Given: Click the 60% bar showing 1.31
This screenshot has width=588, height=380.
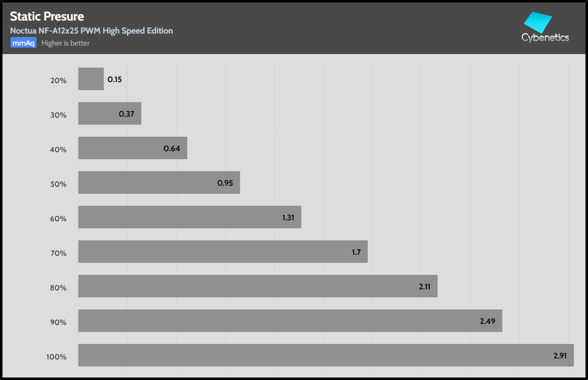Looking at the screenshot, I should (x=190, y=217).
